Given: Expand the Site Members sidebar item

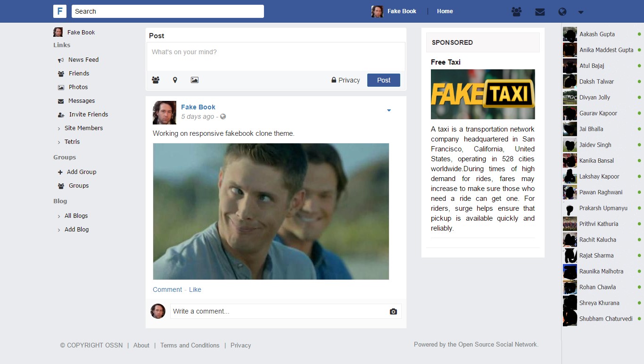Looking at the screenshot, I should click(x=83, y=128).
